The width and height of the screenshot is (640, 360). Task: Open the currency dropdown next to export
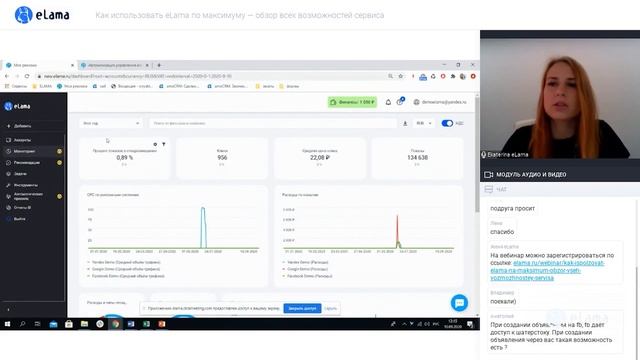(424, 123)
